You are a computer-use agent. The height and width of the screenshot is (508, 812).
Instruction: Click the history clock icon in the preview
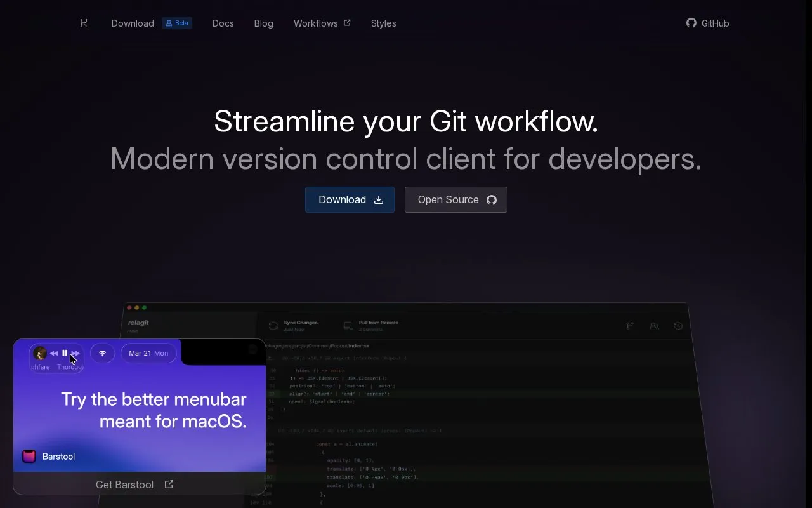[x=678, y=326]
